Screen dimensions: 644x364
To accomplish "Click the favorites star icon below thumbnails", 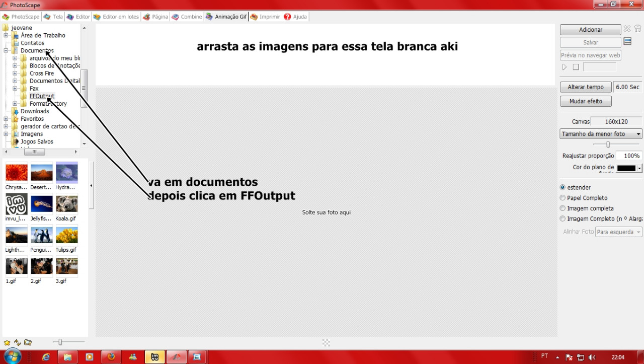I will point(7,342).
